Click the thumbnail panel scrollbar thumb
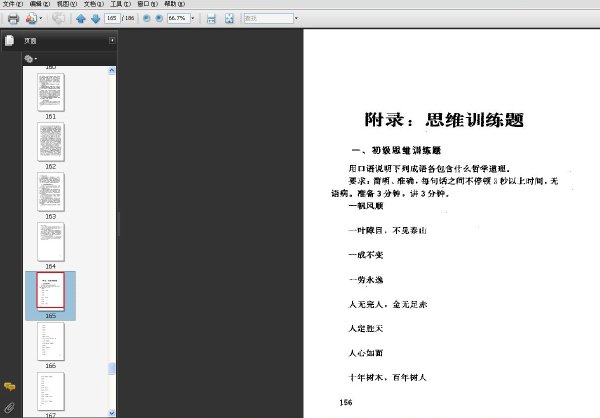 point(112,369)
